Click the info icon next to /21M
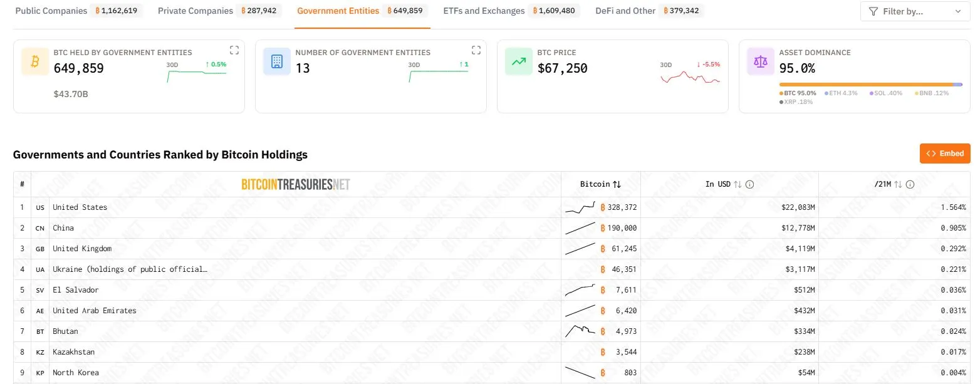Screen dimensions: 980x384 [x=910, y=184]
